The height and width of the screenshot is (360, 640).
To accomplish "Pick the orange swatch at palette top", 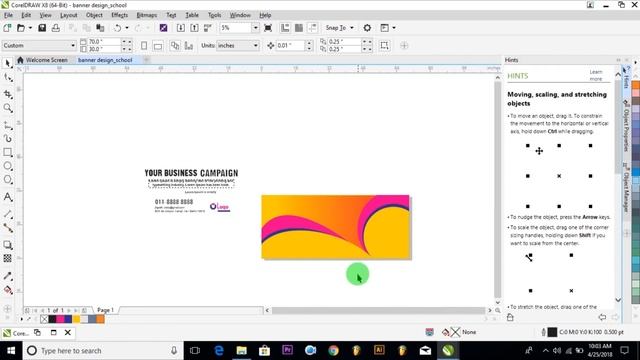I will [x=636, y=85].
